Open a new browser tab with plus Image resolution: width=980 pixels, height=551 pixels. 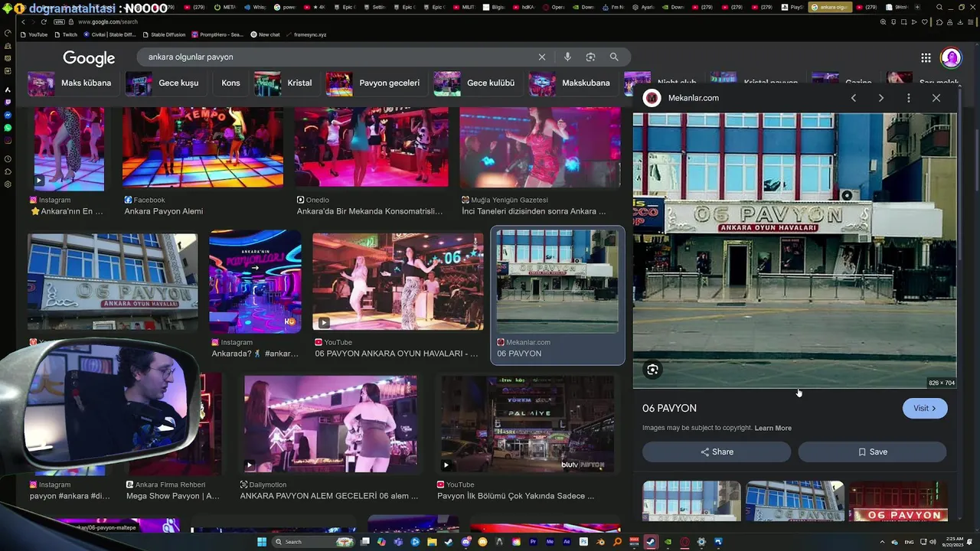[x=917, y=7]
